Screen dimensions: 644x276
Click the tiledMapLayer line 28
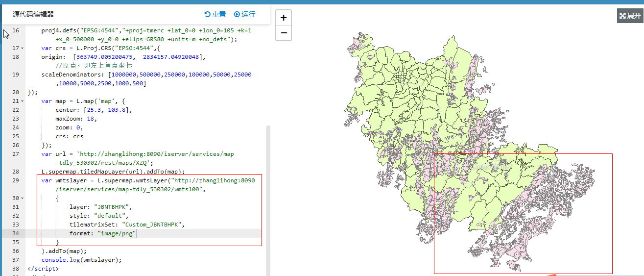[x=113, y=172]
